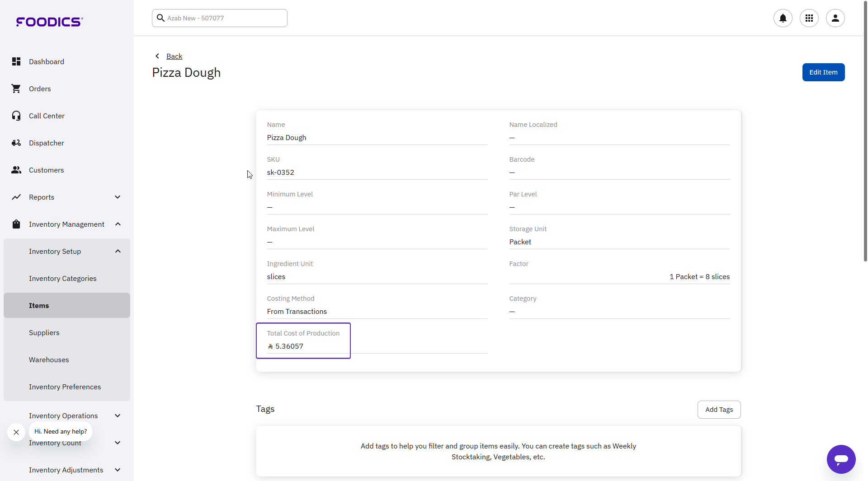Viewport: 868px width, 481px height.
Task: Open the apps grid menu
Action: click(x=809, y=18)
